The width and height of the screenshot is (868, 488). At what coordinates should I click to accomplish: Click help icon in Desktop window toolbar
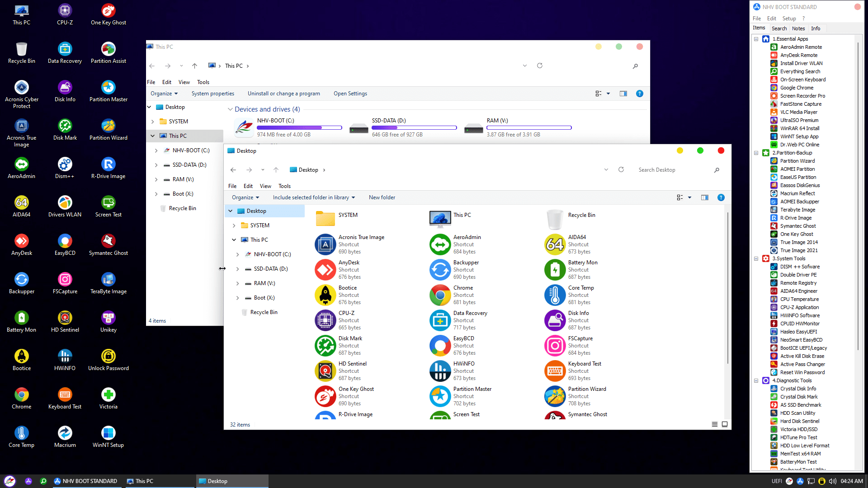point(721,197)
